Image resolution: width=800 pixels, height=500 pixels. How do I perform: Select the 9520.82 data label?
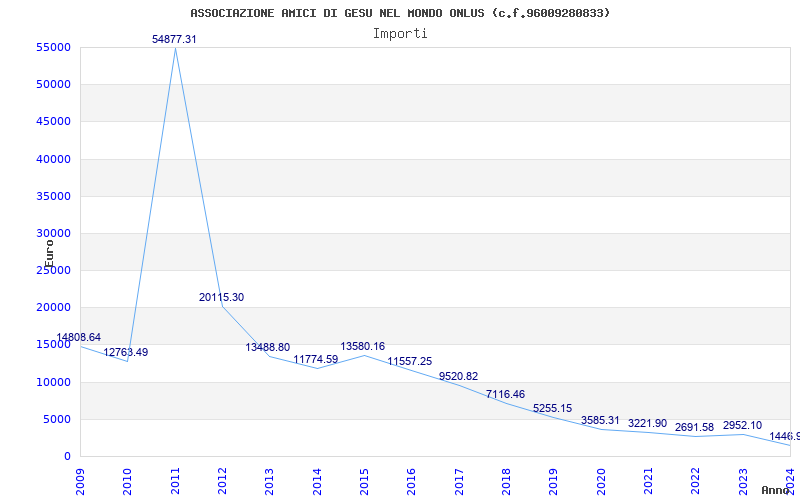click(459, 376)
